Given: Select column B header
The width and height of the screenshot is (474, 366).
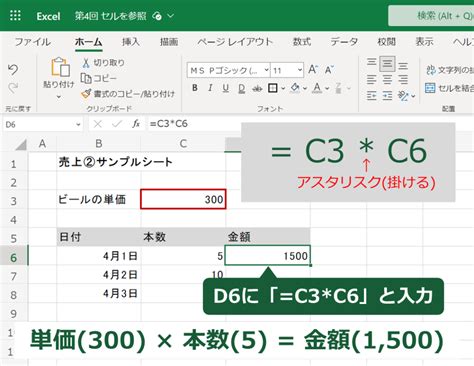Looking at the screenshot, I should 99,144.
